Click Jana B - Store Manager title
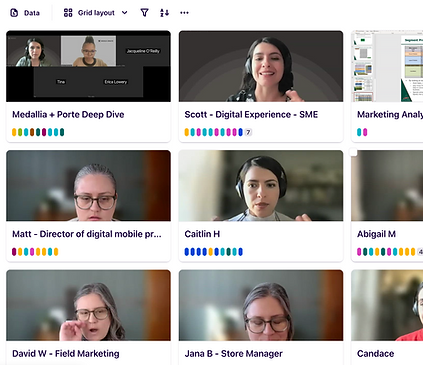The width and height of the screenshot is (423, 365). point(234,354)
